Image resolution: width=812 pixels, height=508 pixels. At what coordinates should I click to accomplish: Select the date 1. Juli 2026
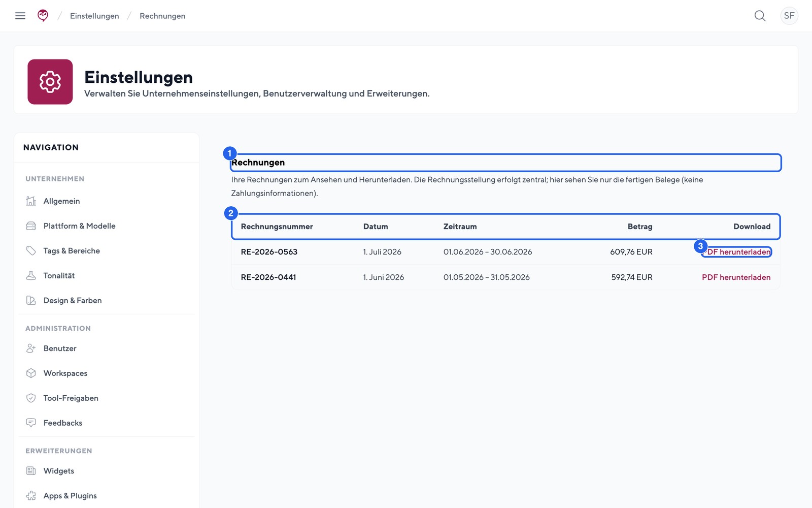(x=382, y=252)
